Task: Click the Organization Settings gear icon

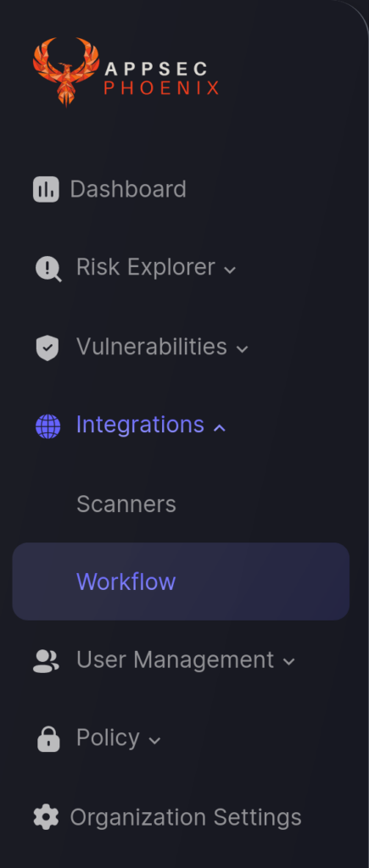Action: coord(46,817)
